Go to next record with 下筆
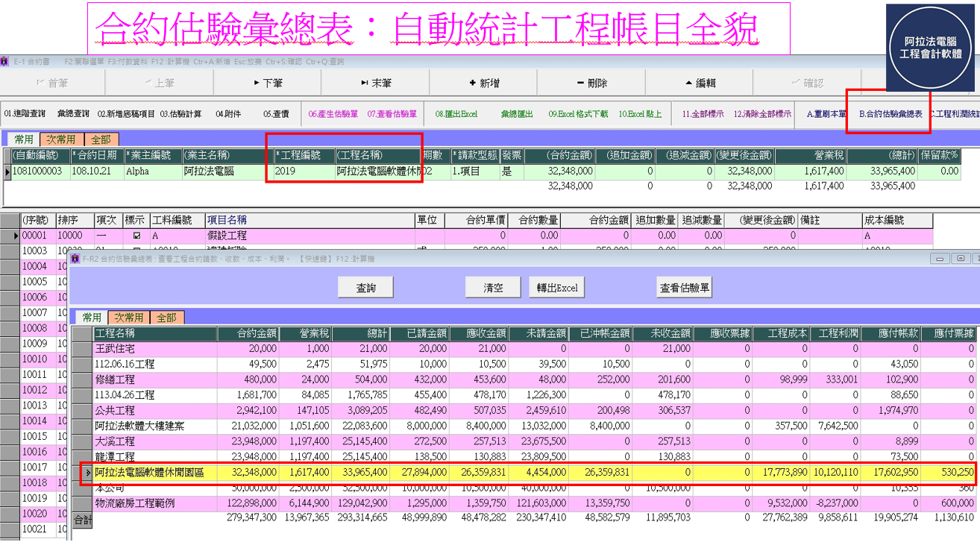Screen dimensions: 980x548 (x=268, y=84)
